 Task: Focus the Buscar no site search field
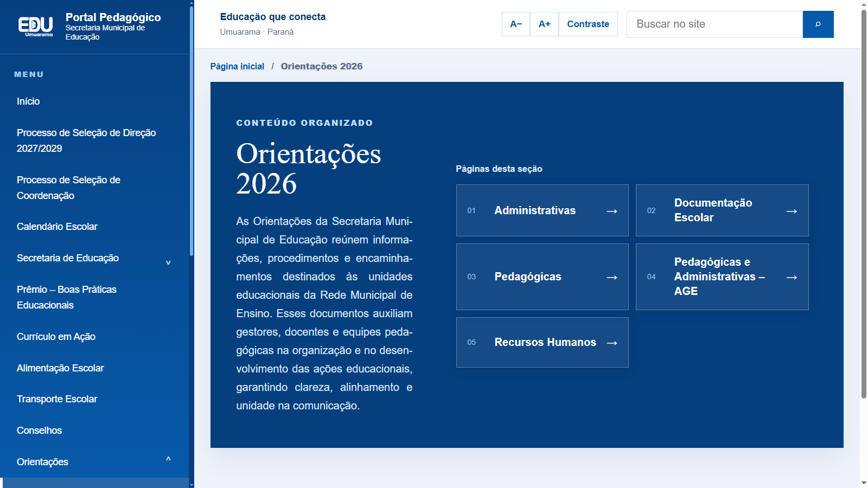coord(714,24)
